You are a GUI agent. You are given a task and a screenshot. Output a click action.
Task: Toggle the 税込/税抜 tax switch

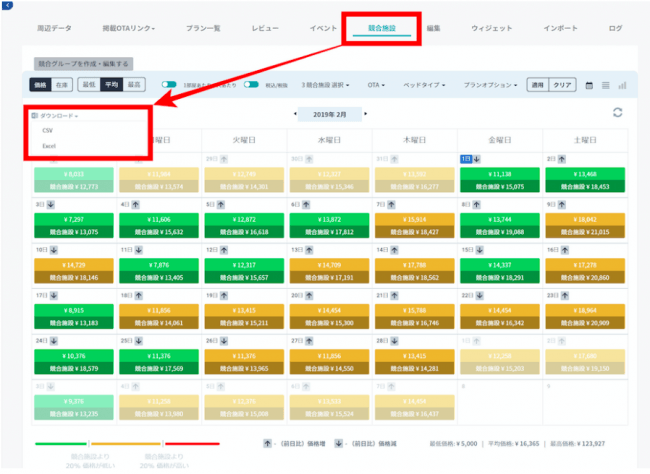[251, 85]
